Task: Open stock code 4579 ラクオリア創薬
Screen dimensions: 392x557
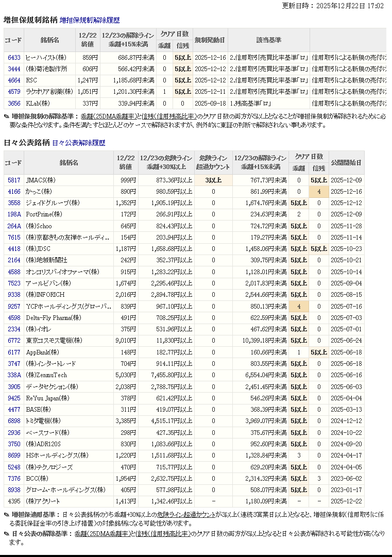Action: [x=14, y=92]
